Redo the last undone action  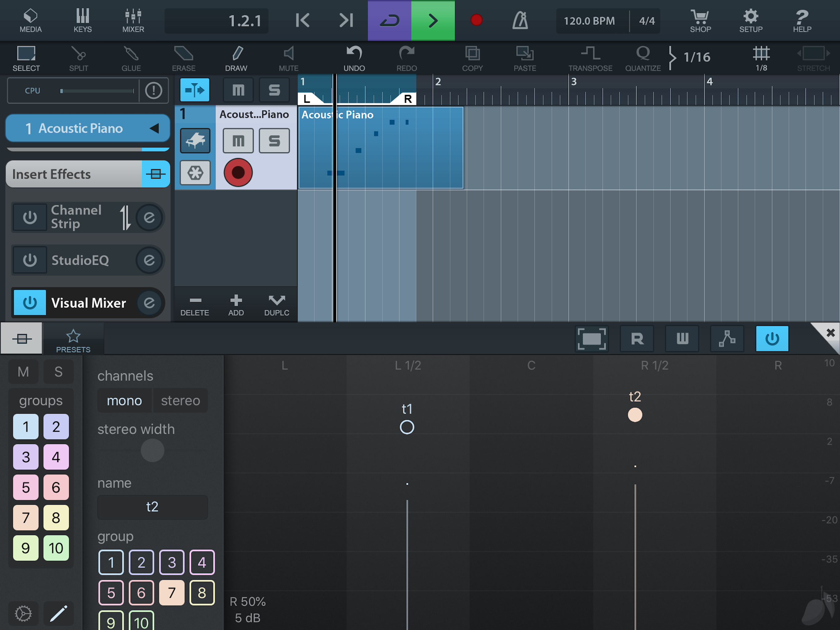click(407, 58)
